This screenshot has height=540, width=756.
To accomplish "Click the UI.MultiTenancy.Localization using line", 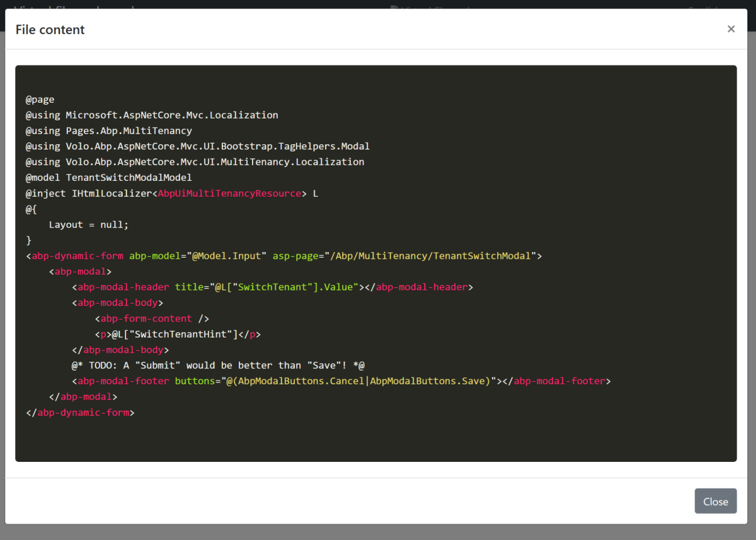I will point(195,162).
